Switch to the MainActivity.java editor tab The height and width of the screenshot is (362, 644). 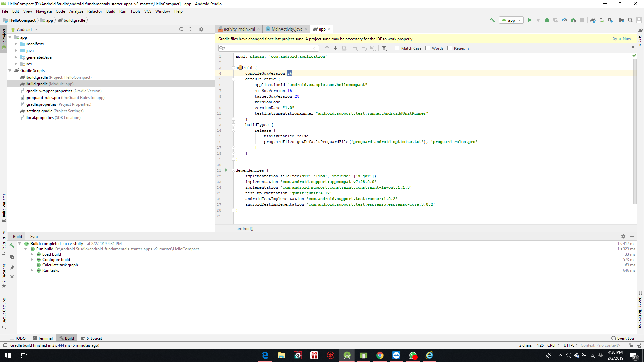286,29
